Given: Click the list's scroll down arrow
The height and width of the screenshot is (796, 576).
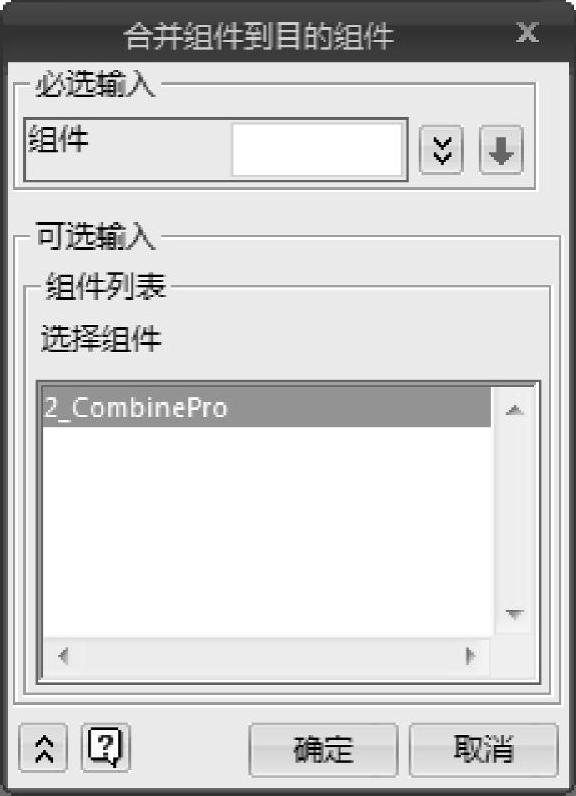Looking at the screenshot, I should point(515,614).
